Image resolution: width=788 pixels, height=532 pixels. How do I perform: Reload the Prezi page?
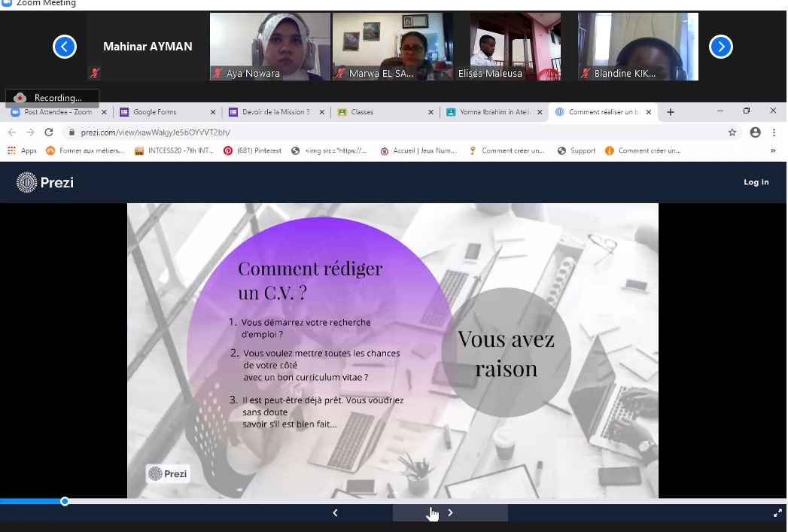[49, 132]
